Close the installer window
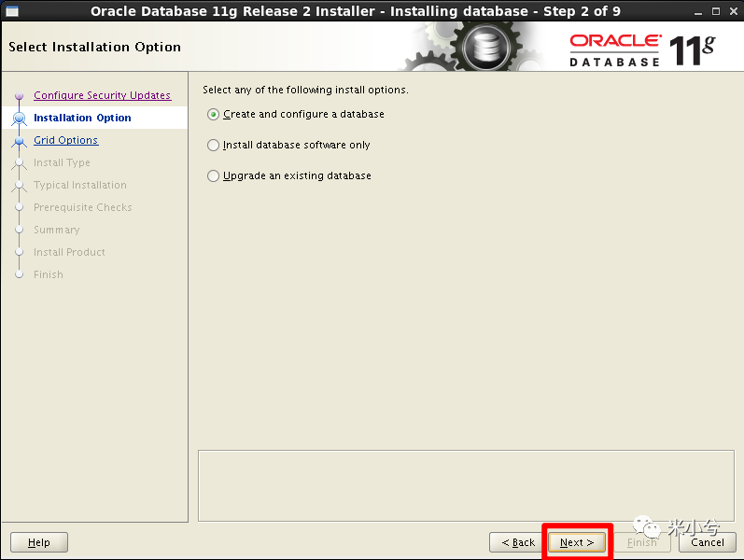 [734, 11]
